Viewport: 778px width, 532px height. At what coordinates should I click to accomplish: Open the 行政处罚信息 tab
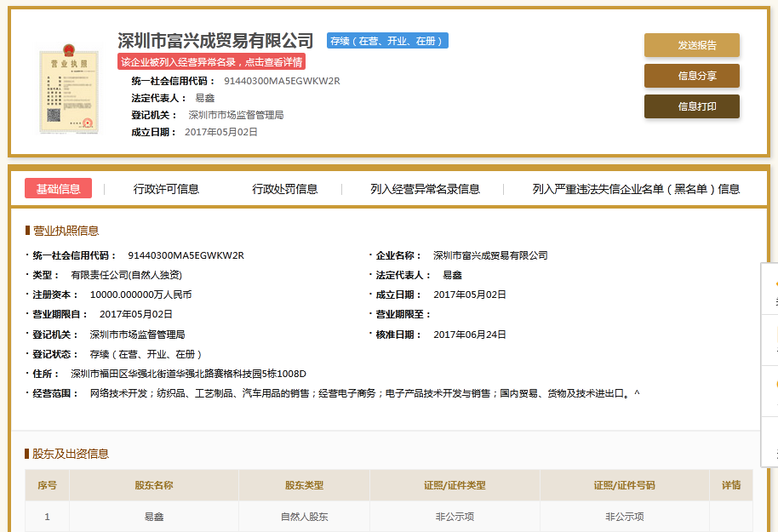tap(284, 189)
